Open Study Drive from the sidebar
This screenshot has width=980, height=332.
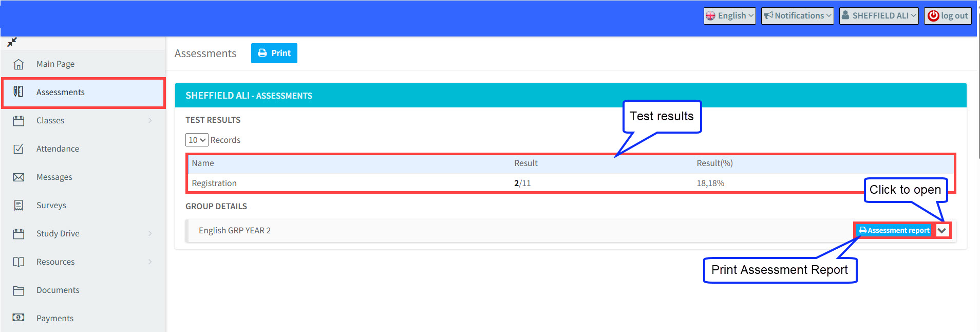click(x=58, y=234)
